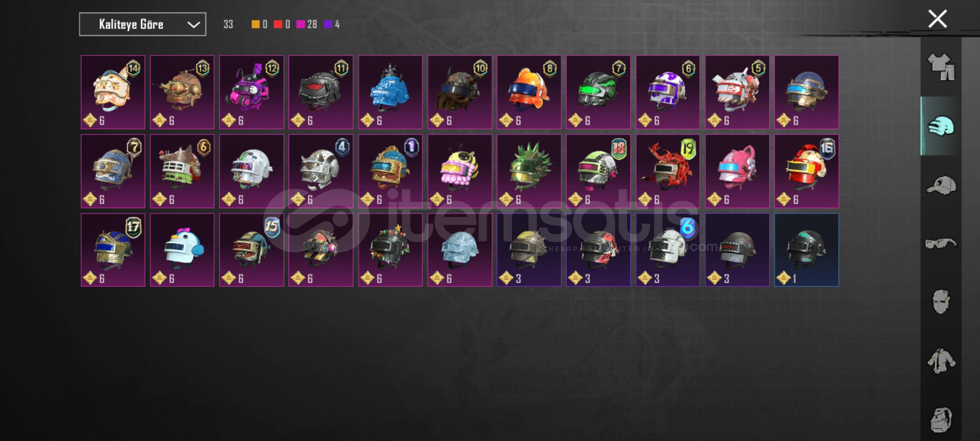
Task: Select the helmet category in sidebar
Action: 941,126
